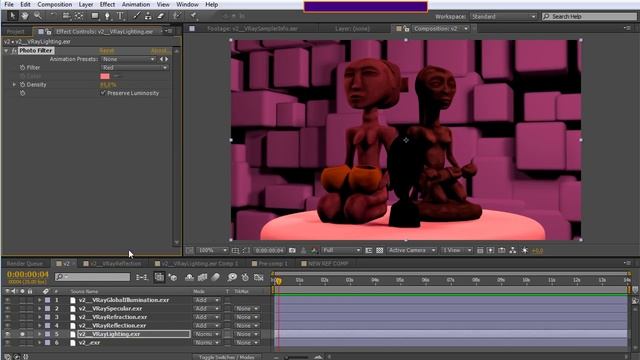Screen dimensions: 640x360
Task: Enable motion blur timeline icon
Action: (x=216, y=277)
